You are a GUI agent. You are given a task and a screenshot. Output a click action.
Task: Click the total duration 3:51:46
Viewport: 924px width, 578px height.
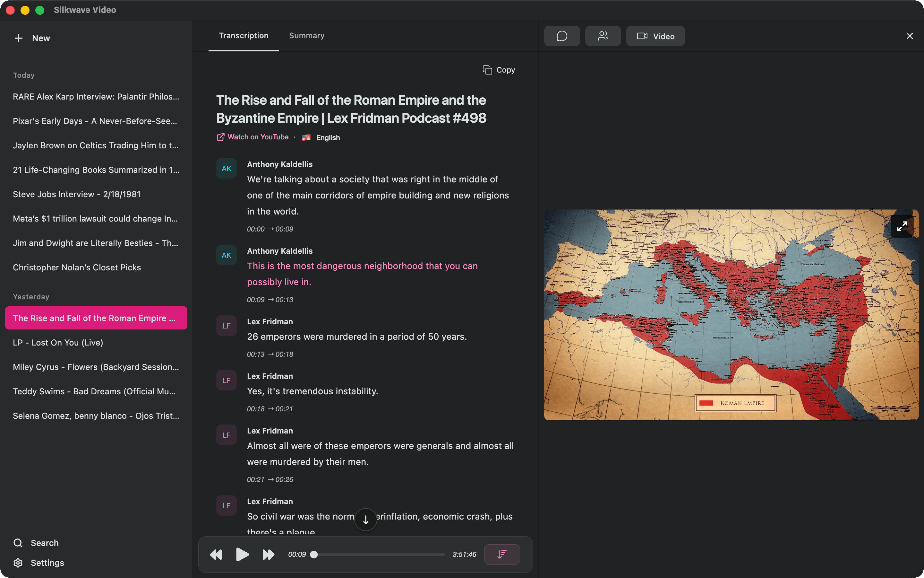(464, 554)
